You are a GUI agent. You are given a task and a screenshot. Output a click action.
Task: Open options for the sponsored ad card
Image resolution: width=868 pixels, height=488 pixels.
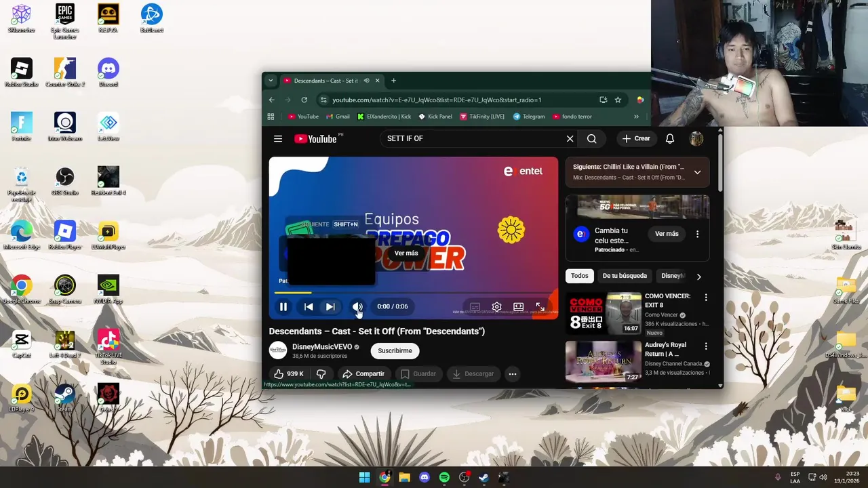pos(697,234)
